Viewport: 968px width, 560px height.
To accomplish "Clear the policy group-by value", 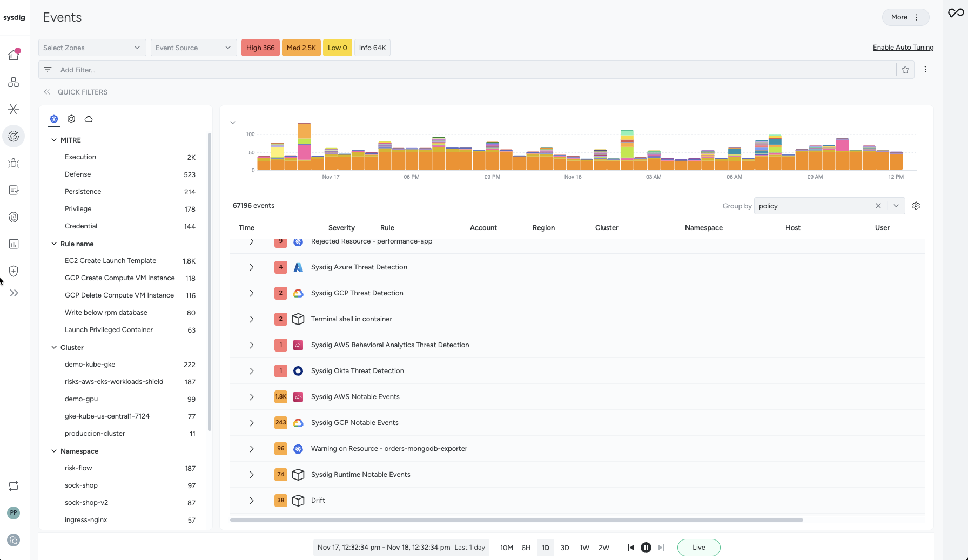I will point(878,206).
